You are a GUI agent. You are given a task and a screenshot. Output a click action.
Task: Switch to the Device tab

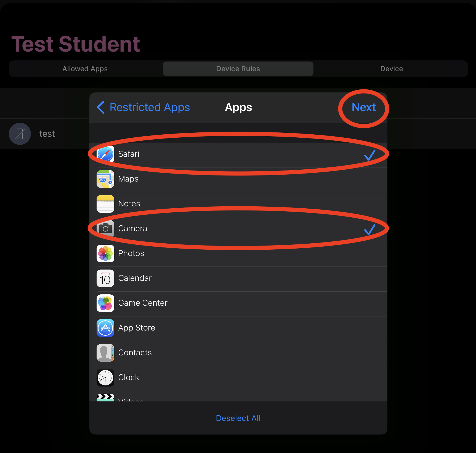click(x=392, y=69)
